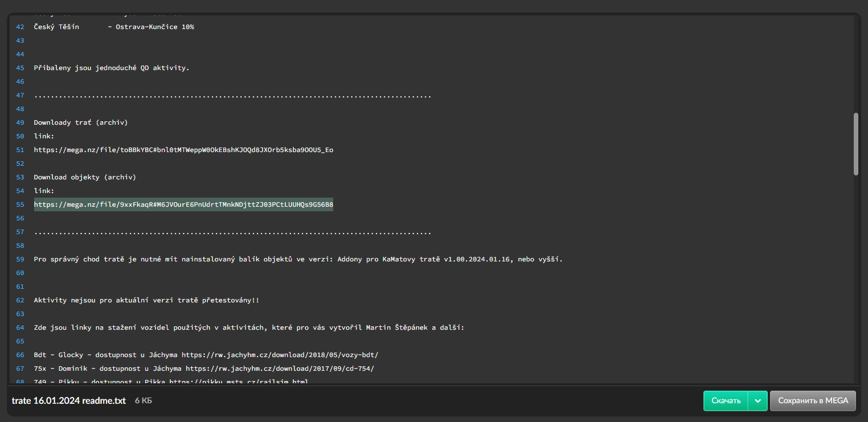Click line number 55 in the gutter

click(x=21, y=204)
